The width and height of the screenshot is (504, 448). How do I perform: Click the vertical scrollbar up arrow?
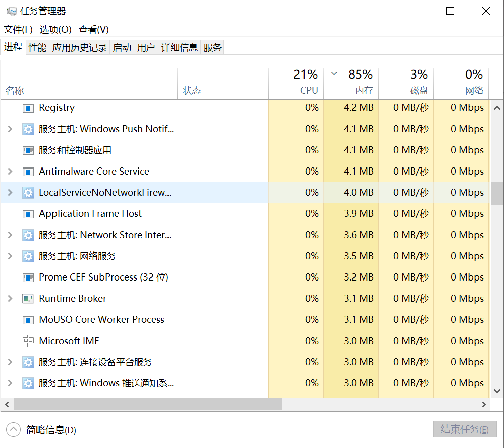pos(497,108)
